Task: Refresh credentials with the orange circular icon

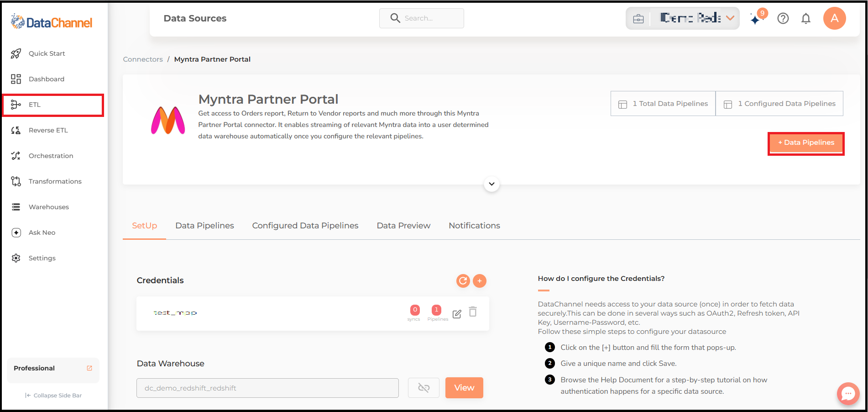Action: click(x=463, y=281)
